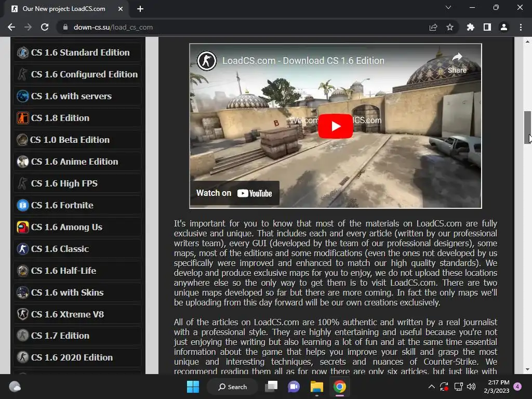Screen dimensions: 532x399
Task: Open Task View on taskbar
Action: pos(271,387)
